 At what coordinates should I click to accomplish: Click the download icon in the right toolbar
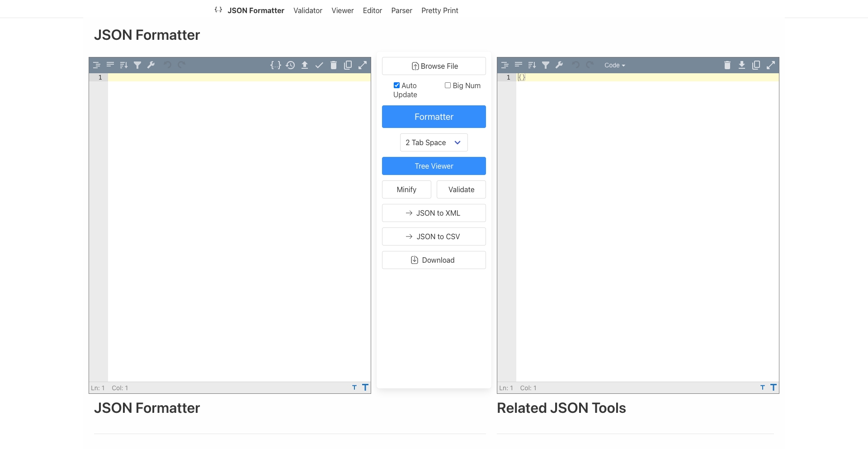(x=742, y=65)
